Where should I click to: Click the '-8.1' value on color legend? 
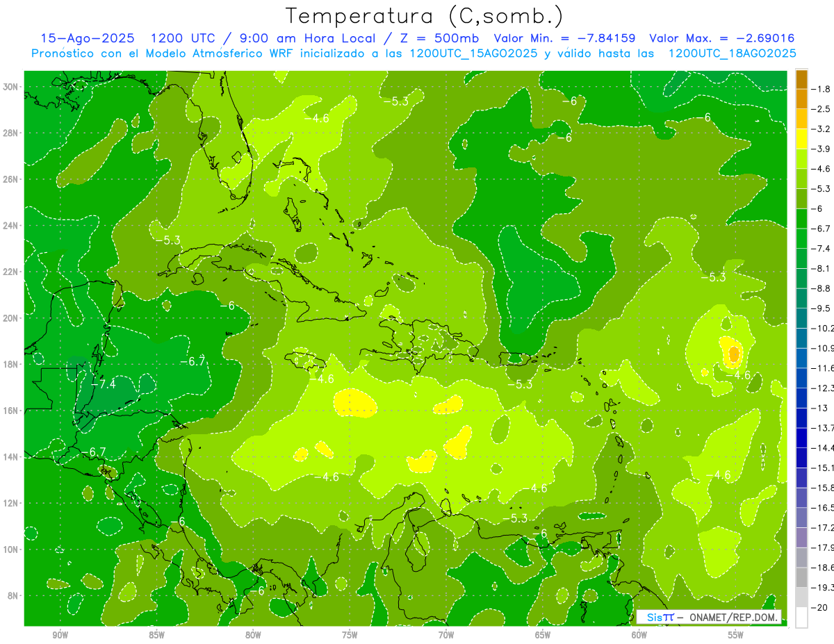(x=822, y=268)
